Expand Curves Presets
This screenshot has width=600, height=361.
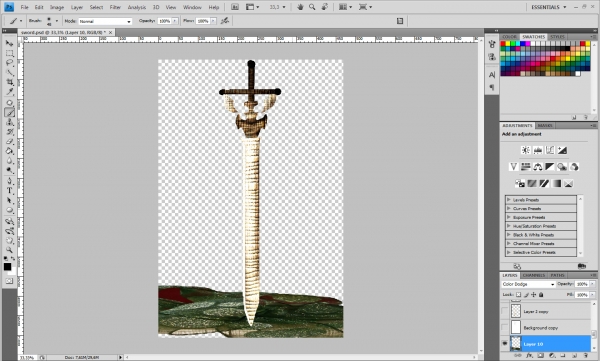pyautogui.click(x=509, y=208)
